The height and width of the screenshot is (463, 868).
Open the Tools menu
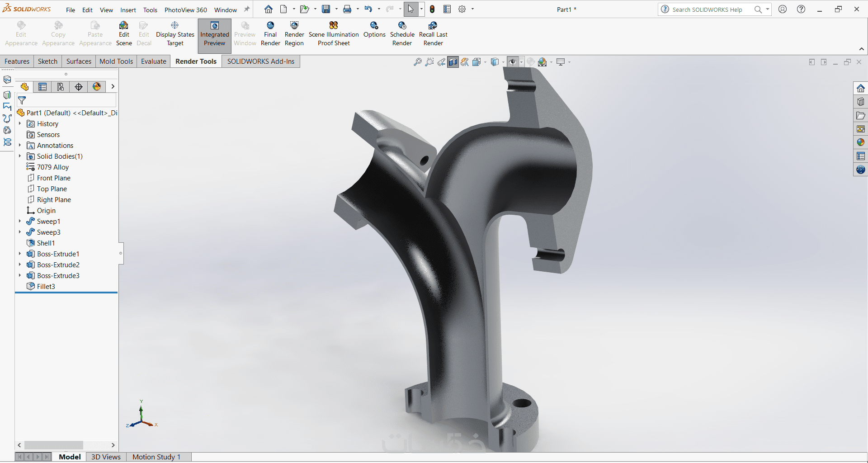[150, 10]
